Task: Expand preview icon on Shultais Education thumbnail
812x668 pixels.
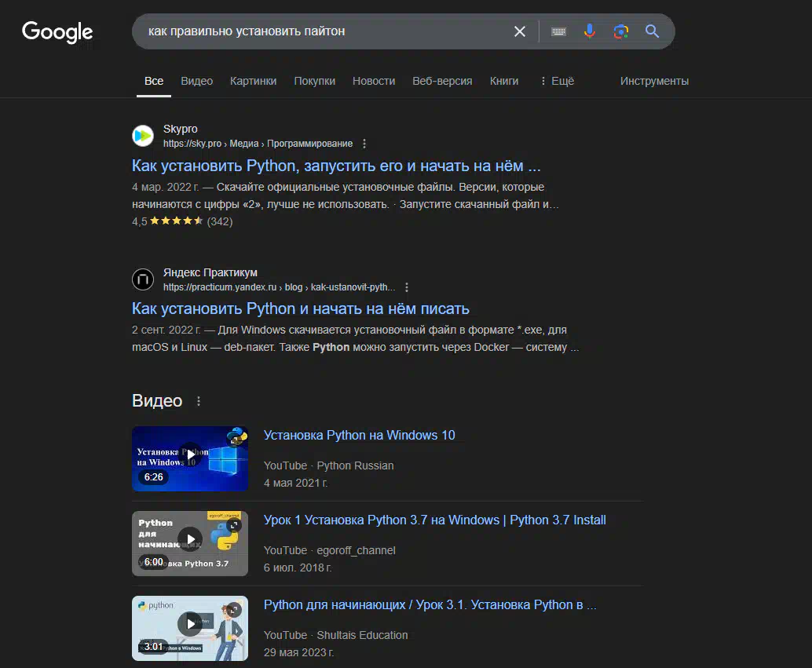Action: point(234,610)
